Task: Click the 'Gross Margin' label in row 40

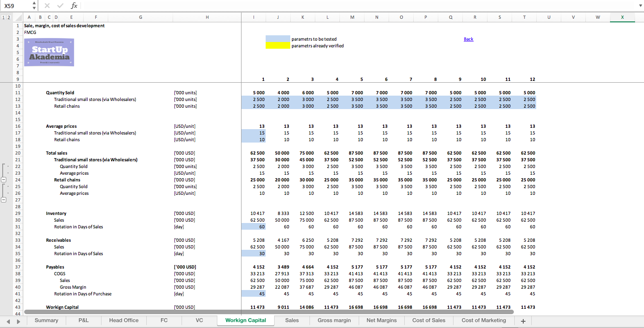Action: (73, 287)
